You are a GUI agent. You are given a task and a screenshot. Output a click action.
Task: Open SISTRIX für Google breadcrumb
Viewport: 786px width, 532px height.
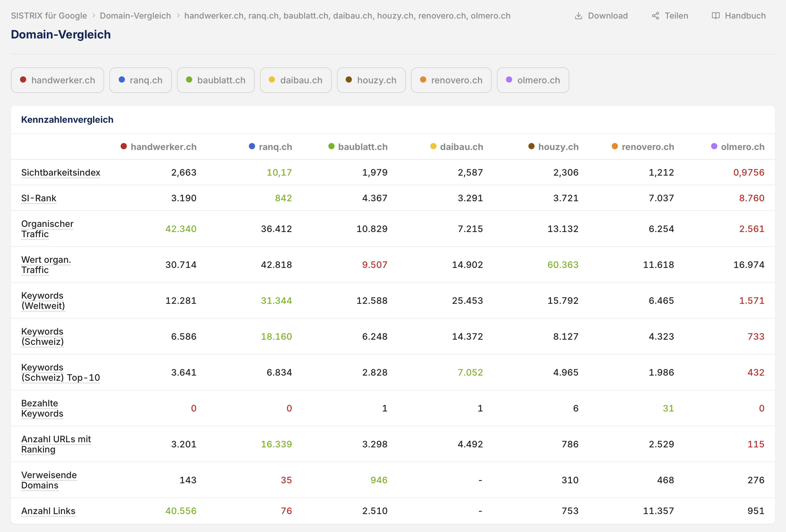click(49, 16)
